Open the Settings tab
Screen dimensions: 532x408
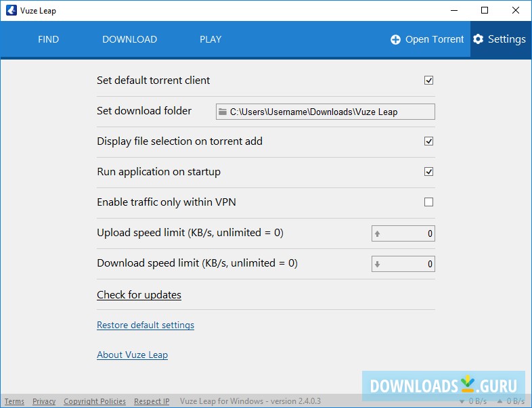point(500,39)
